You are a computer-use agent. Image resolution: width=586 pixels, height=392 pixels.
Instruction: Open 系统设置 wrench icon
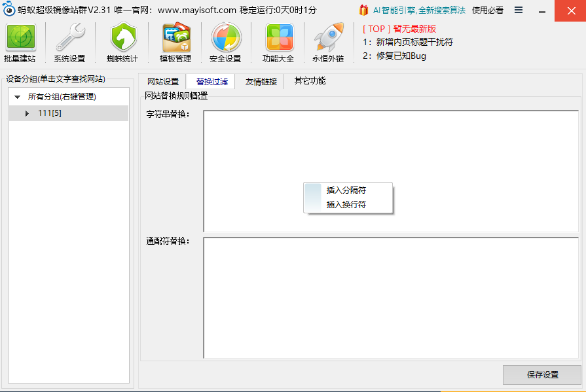(x=70, y=37)
